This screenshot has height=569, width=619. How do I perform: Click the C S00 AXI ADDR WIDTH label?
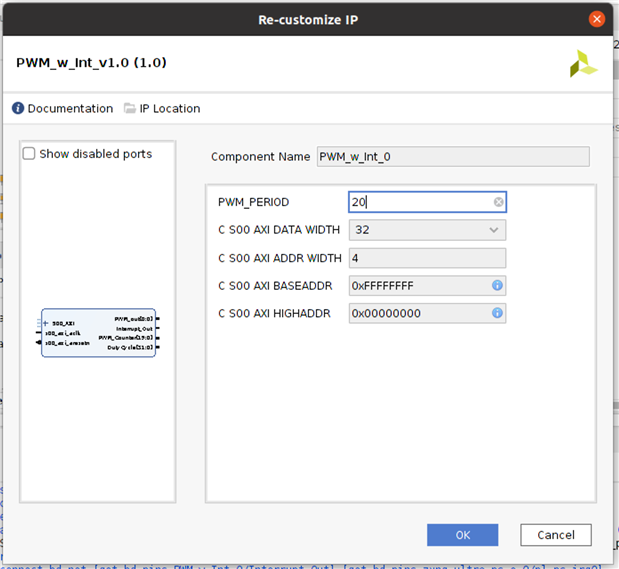tap(279, 258)
